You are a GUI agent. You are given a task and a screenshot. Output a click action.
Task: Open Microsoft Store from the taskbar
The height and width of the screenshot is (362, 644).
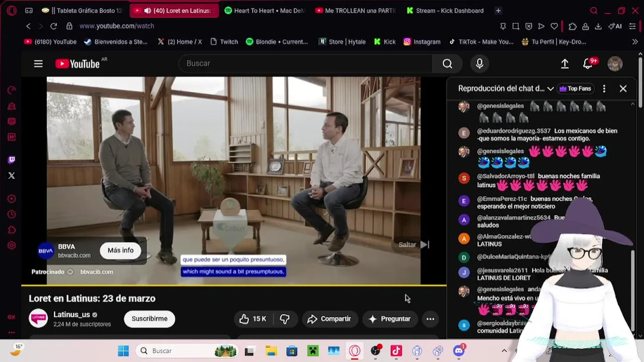pyautogui.click(x=292, y=351)
